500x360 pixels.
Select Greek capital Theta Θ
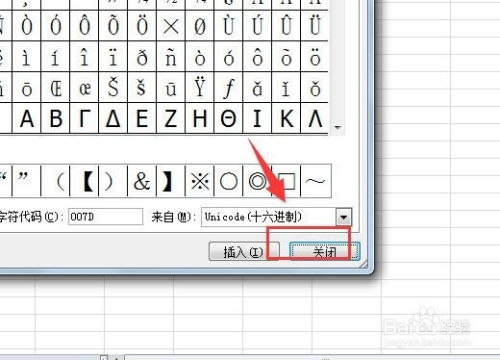click(x=229, y=118)
